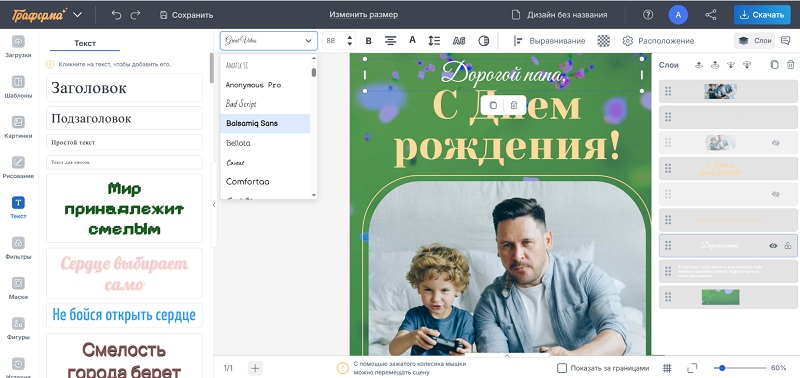800x378 pixels.
Task: Enable Показать за границами checkbox
Action: [x=562, y=368]
